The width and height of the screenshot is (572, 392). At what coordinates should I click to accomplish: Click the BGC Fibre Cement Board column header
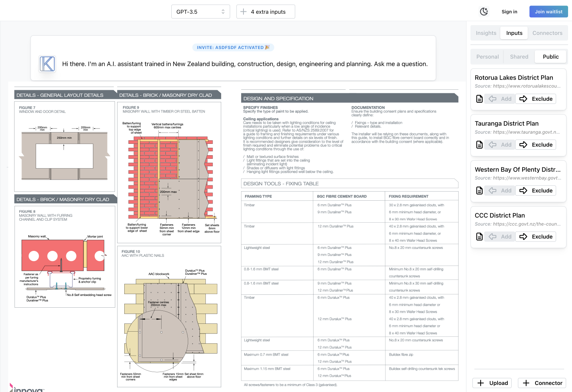pos(341,196)
